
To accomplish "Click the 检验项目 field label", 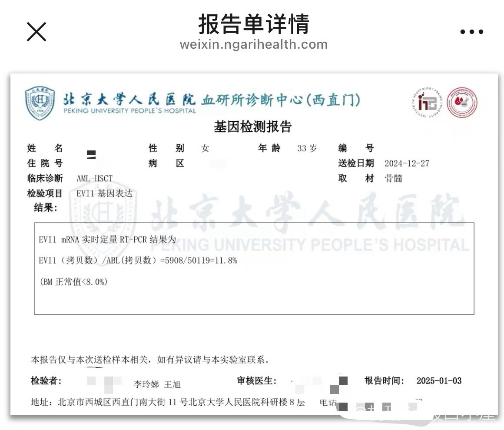I will point(45,193).
